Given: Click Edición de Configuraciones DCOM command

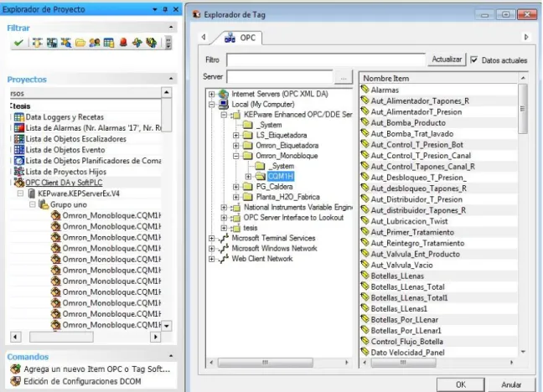Looking at the screenshot, I should 82,381.
